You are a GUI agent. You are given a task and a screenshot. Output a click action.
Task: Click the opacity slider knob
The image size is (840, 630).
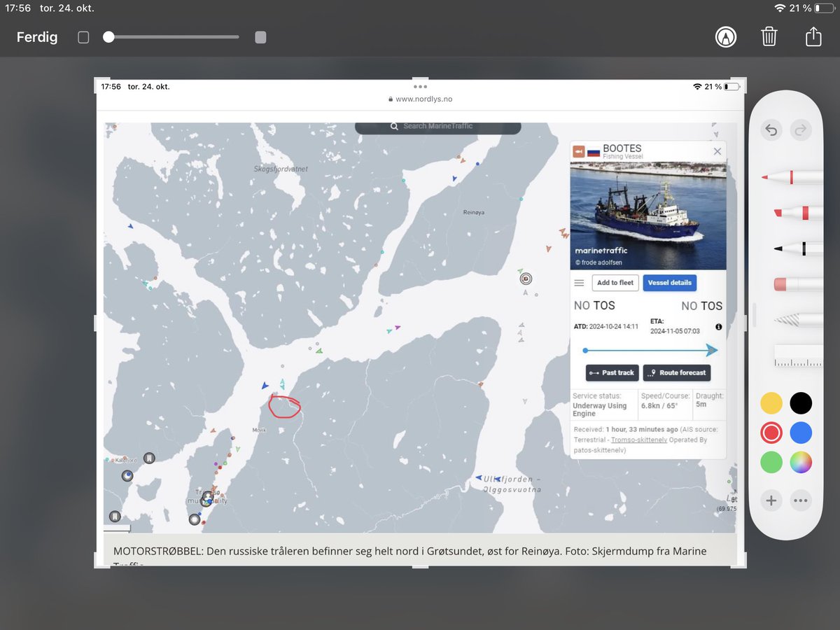[108, 37]
